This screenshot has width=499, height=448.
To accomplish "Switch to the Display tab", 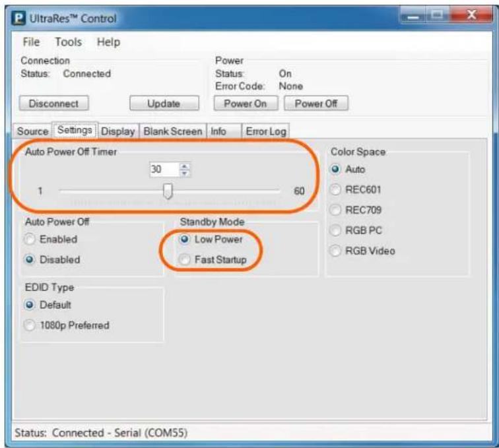I will [x=118, y=131].
